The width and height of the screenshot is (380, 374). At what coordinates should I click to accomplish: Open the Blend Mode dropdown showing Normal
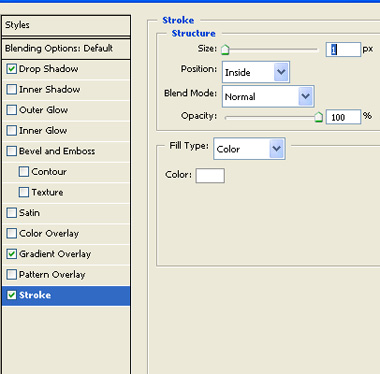268,96
